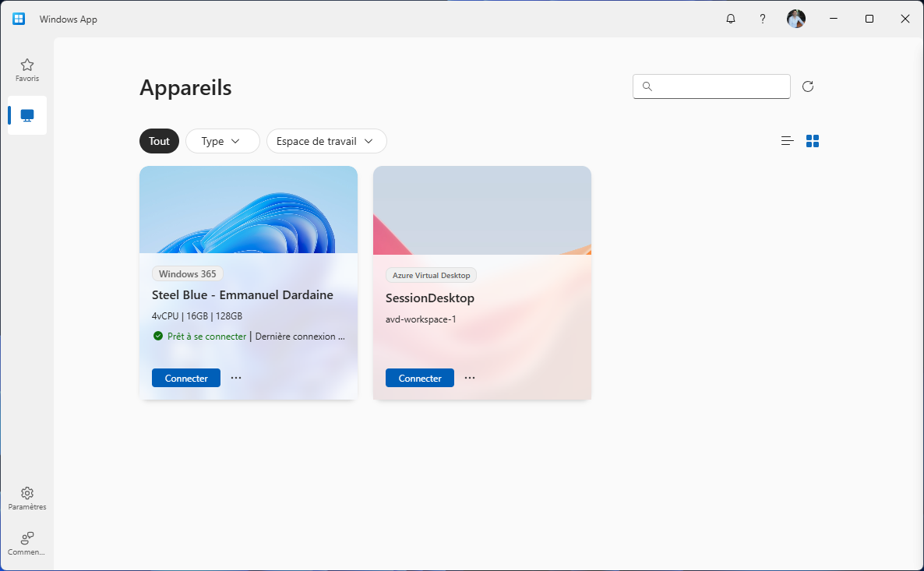Open the user profile avatar
924x571 pixels.
tap(796, 19)
